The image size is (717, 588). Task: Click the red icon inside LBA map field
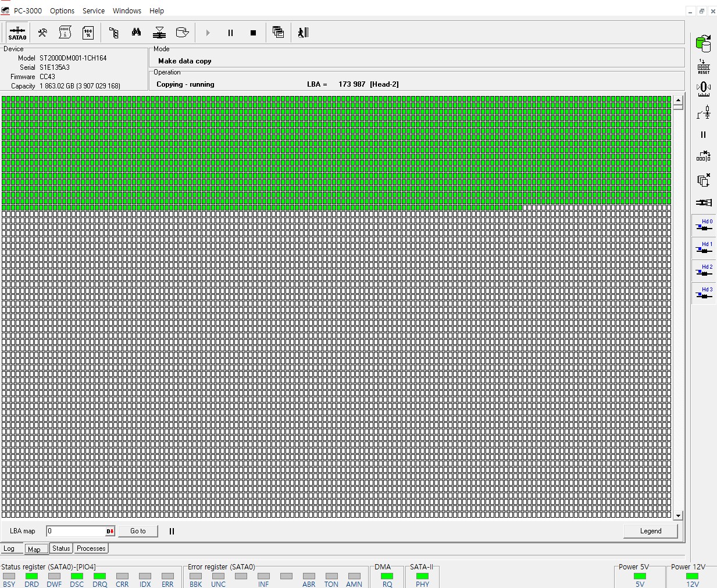[110, 531]
